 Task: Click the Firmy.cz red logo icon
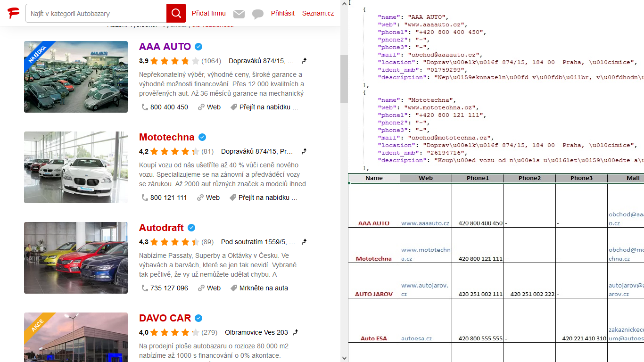pyautogui.click(x=13, y=13)
